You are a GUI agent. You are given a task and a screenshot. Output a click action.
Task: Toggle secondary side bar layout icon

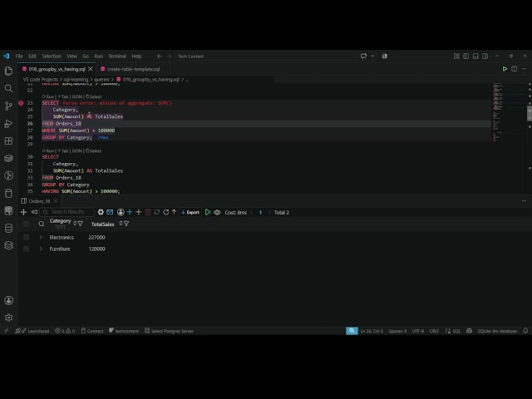coord(485,56)
